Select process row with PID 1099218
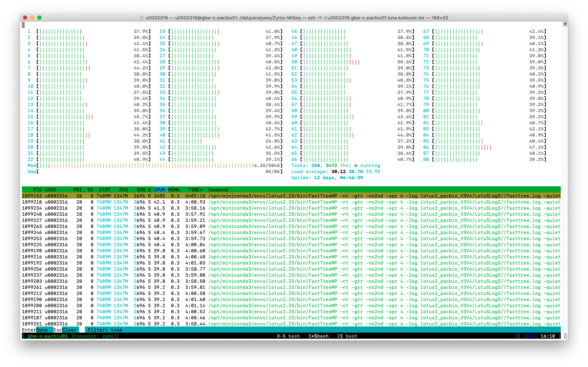Image resolution: width=588 pixels, height=367 pixels. click(x=291, y=202)
